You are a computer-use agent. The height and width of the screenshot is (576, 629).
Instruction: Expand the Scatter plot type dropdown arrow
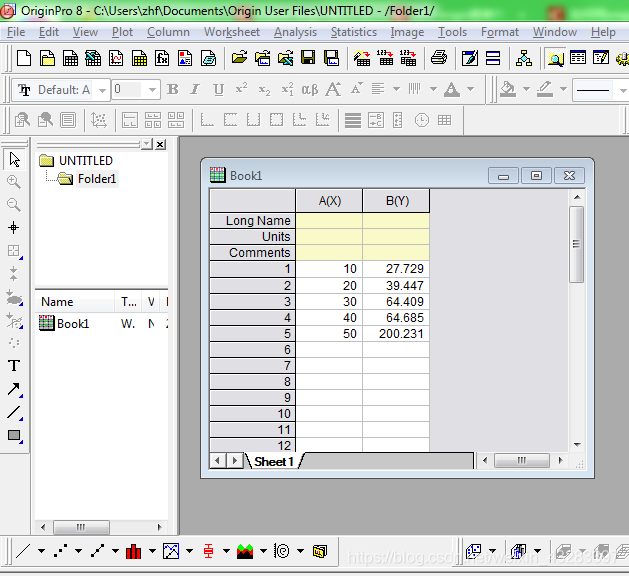coord(79,551)
